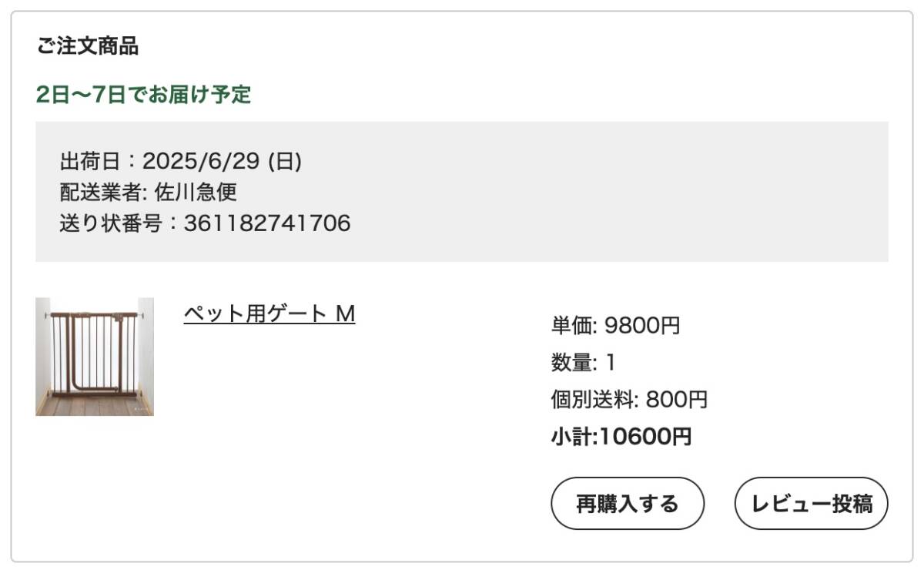This screenshot has height=570, width=924.
Task: Click the 2日〜7日でお届け予定 delivery estimate
Action: tap(144, 95)
